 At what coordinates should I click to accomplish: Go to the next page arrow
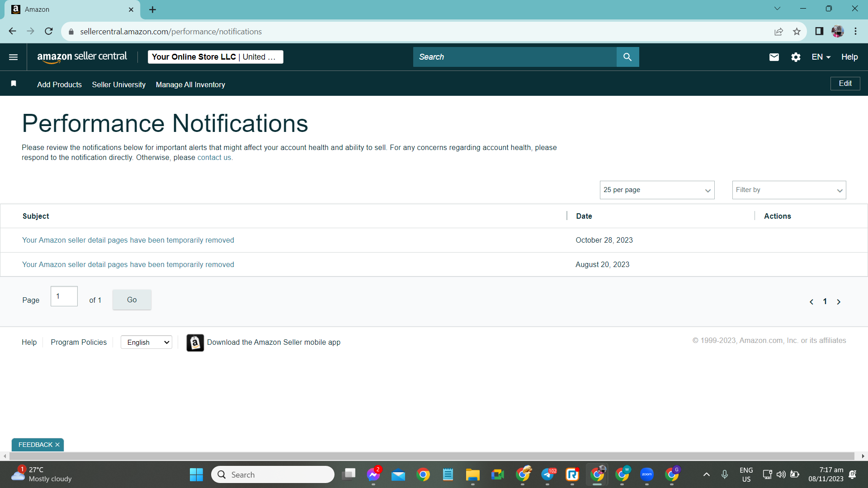(839, 302)
